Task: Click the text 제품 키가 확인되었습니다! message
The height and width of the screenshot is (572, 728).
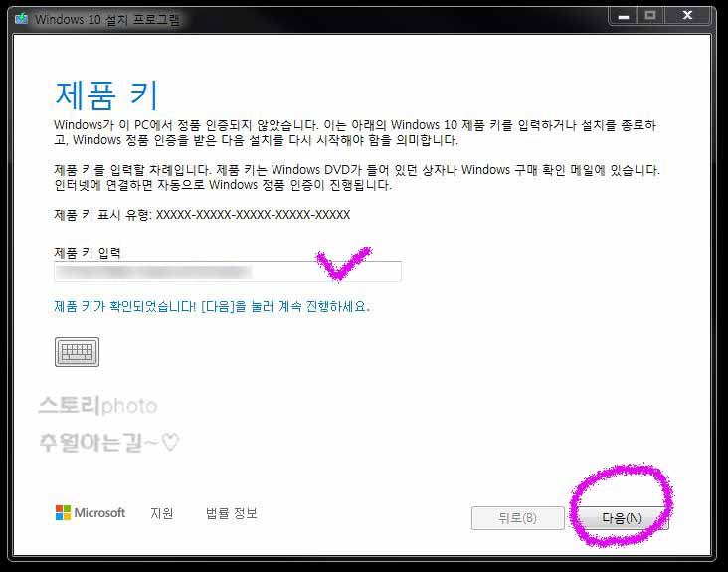Action: point(212,307)
